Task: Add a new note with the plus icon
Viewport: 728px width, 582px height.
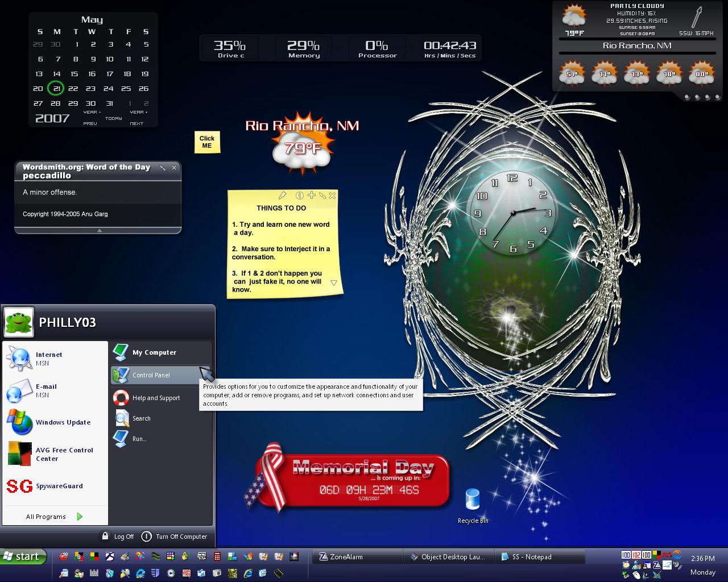Action: point(311,195)
